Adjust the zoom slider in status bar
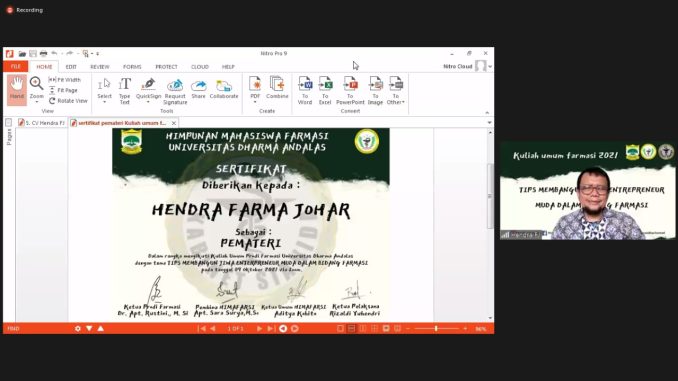Screen dimensions: 678x381 pos(436,329)
